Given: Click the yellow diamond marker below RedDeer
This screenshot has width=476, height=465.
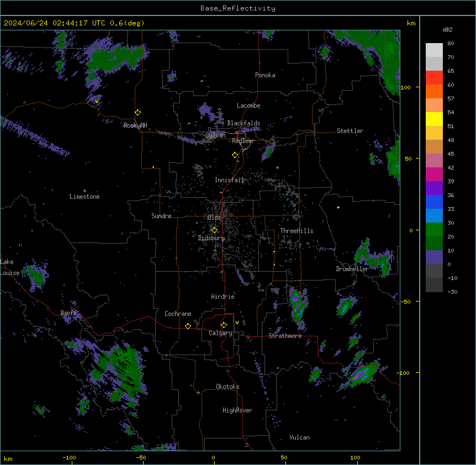Looking at the screenshot, I should (235, 155).
